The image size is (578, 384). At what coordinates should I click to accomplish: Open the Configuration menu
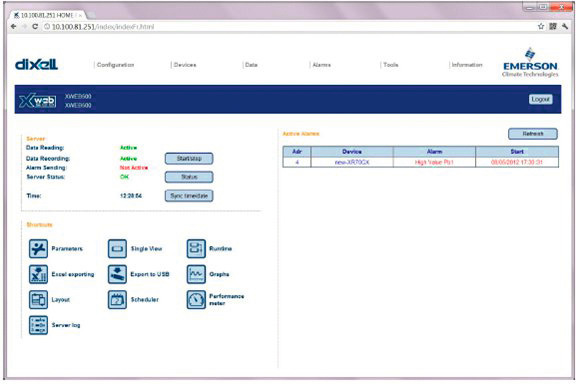coord(115,65)
